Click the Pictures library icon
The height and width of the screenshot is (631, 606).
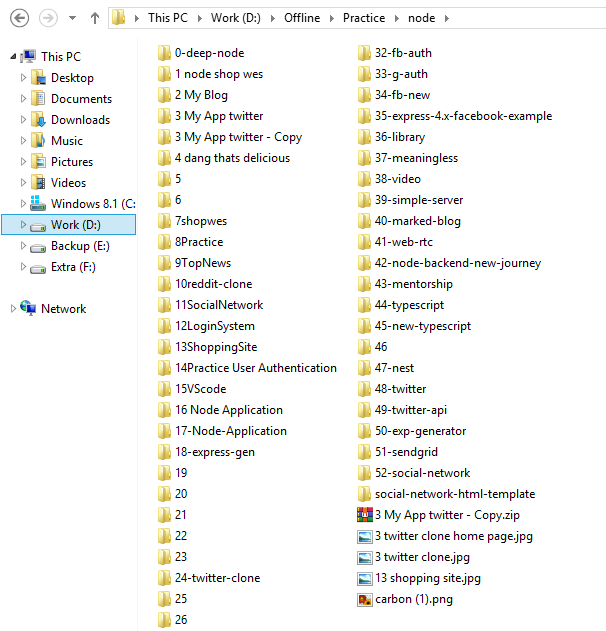pos(38,161)
